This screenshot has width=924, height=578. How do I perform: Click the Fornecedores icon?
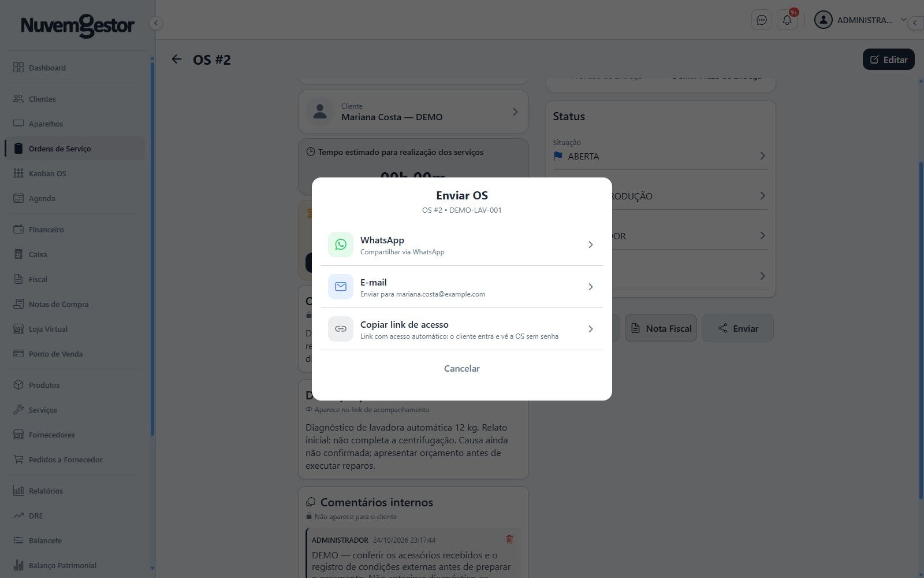18,435
